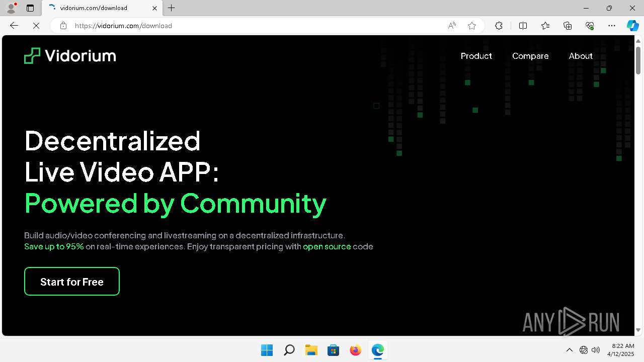Follow the open source link
Image resolution: width=644 pixels, height=362 pixels.
(327, 246)
